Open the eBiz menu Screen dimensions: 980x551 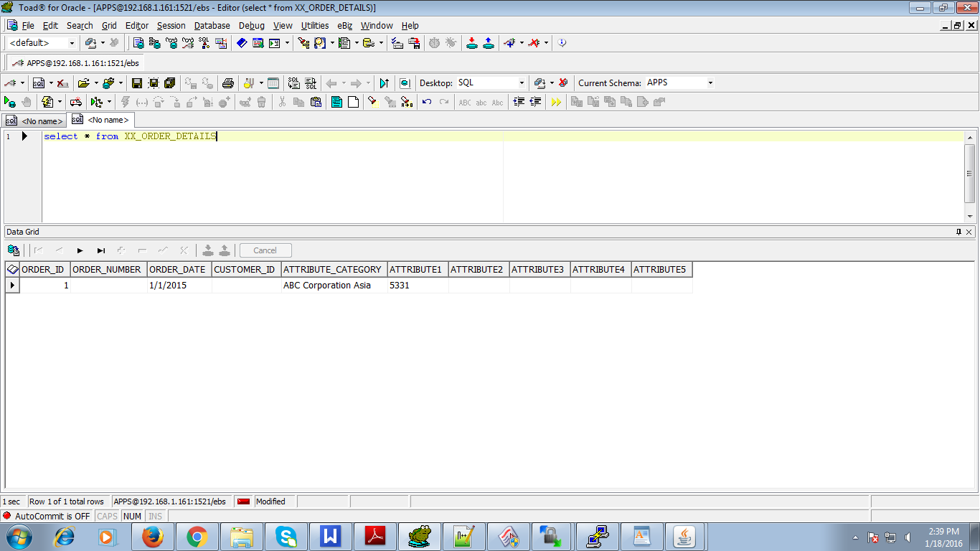coord(345,26)
